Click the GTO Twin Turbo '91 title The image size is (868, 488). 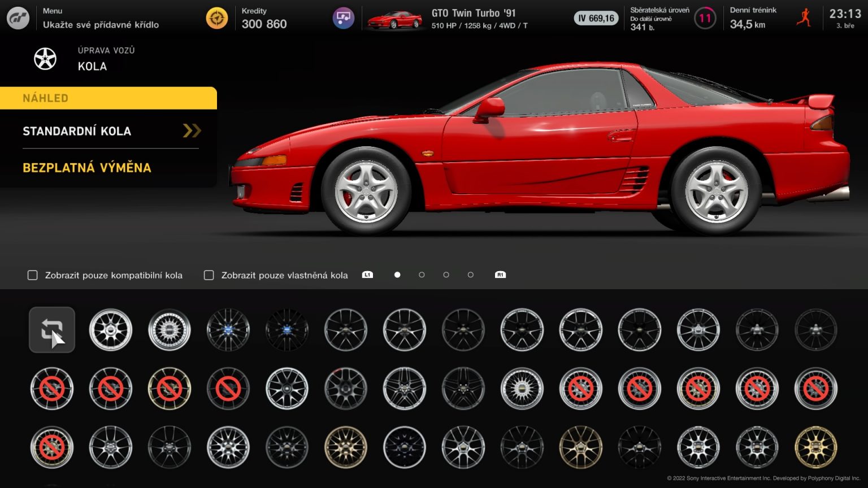coord(474,13)
